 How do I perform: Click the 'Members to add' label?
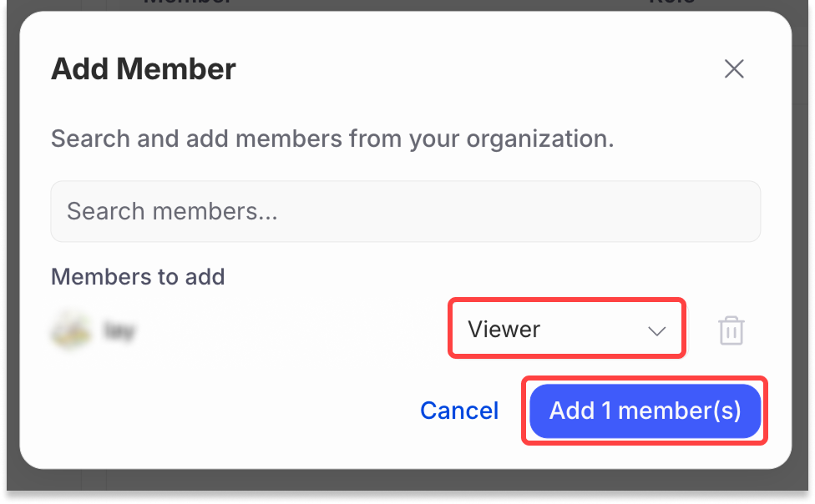coord(138,276)
